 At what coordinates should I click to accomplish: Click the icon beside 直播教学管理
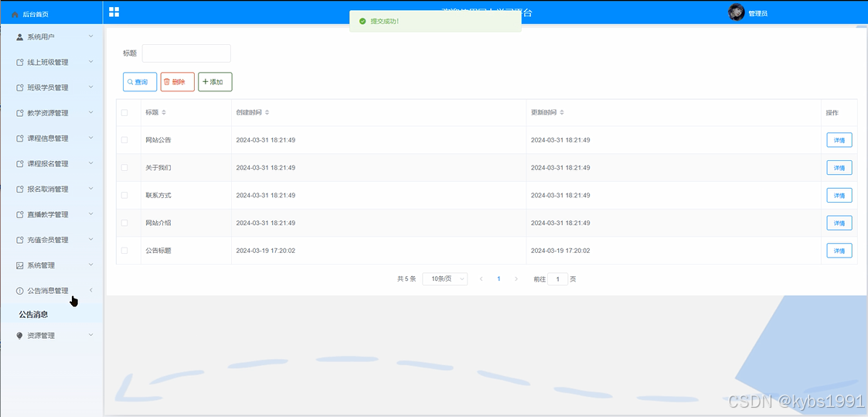click(20, 215)
